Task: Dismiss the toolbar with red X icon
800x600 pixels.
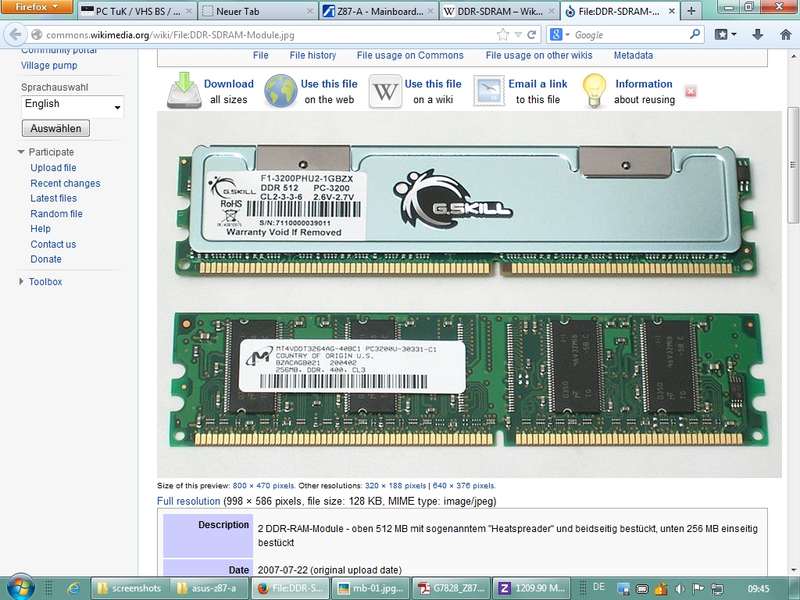Action: (x=690, y=92)
